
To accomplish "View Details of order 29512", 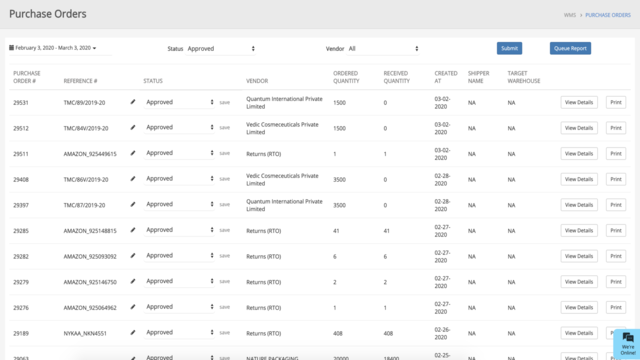I will coord(579,128).
